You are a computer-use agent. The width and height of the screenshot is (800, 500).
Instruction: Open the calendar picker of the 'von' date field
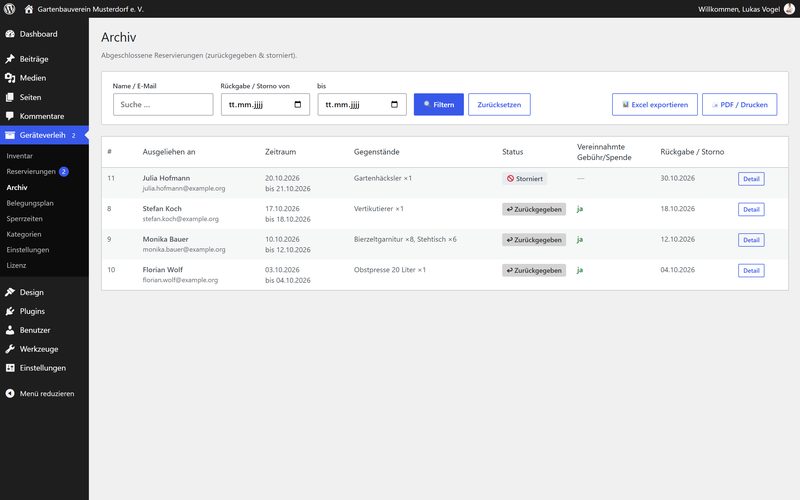[x=297, y=105]
